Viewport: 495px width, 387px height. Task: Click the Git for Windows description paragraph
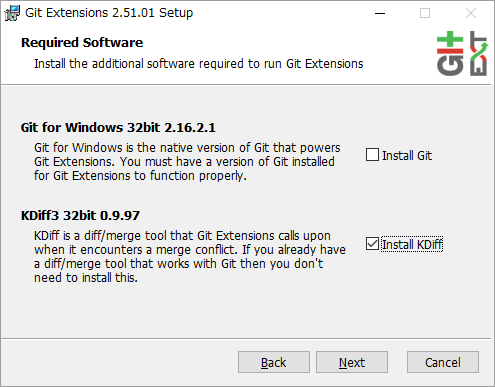point(187,162)
